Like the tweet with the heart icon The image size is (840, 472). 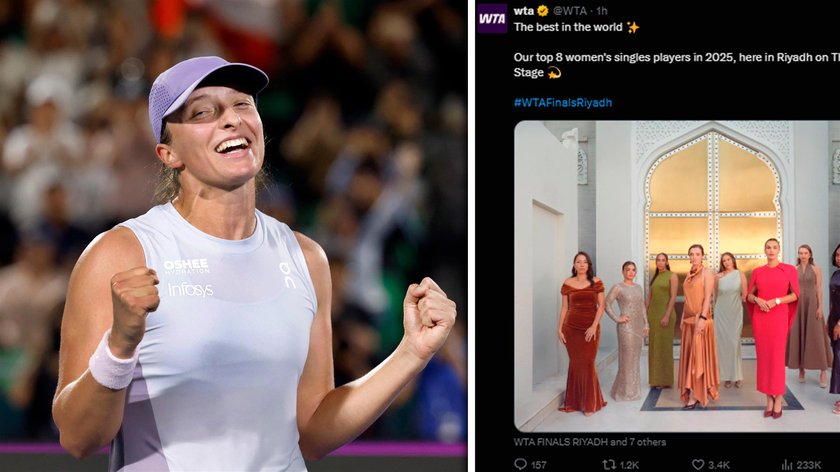coord(698,464)
